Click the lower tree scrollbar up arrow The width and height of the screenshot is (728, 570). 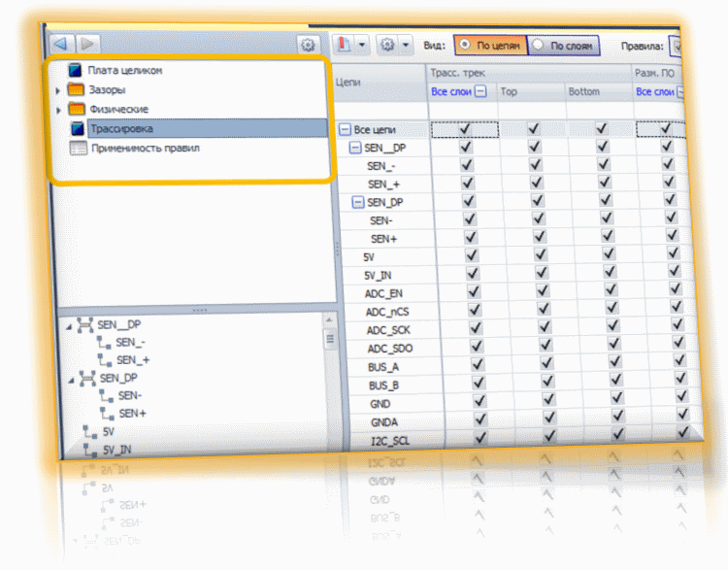click(329, 319)
